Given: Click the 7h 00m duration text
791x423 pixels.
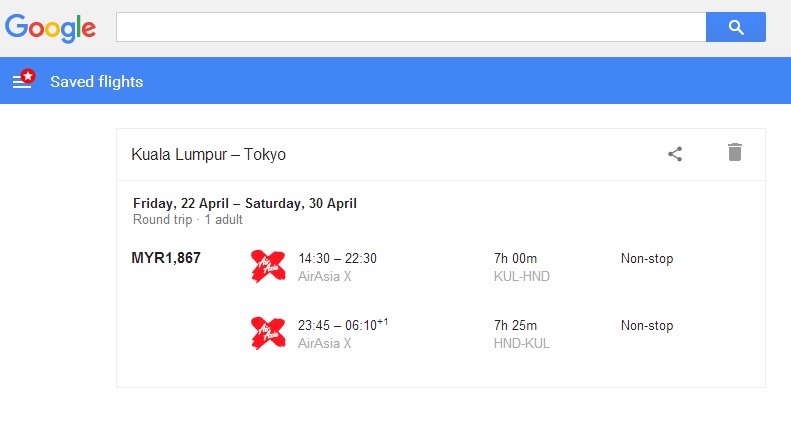Looking at the screenshot, I should click(515, 258).
